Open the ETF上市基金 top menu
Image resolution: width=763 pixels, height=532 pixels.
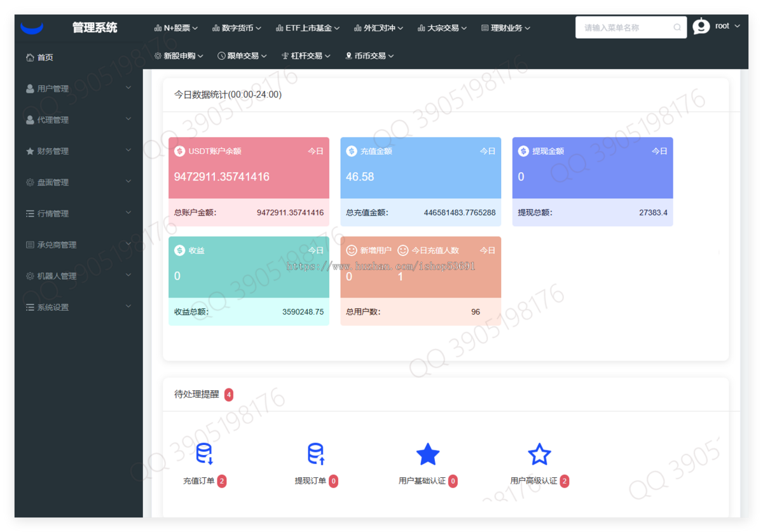308,28
